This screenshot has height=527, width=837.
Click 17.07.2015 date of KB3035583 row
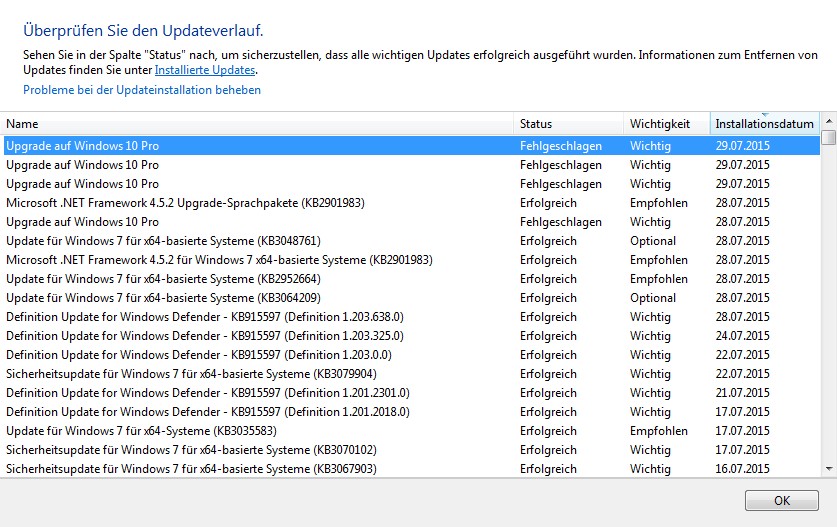[743, 431]
